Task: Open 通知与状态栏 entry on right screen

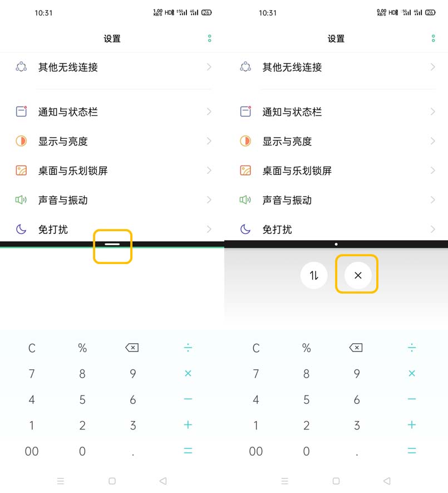Action: click(336, 111)
